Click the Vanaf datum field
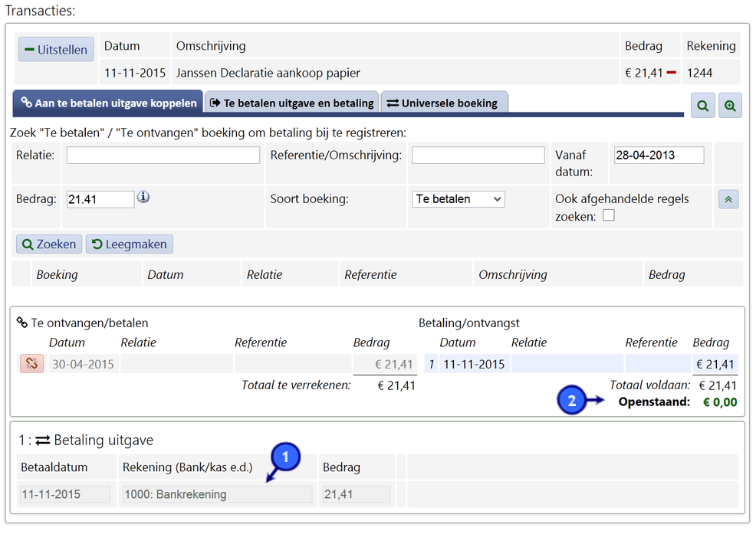The height and width of the screenshot is (534, 756). [x=659, y=156]
